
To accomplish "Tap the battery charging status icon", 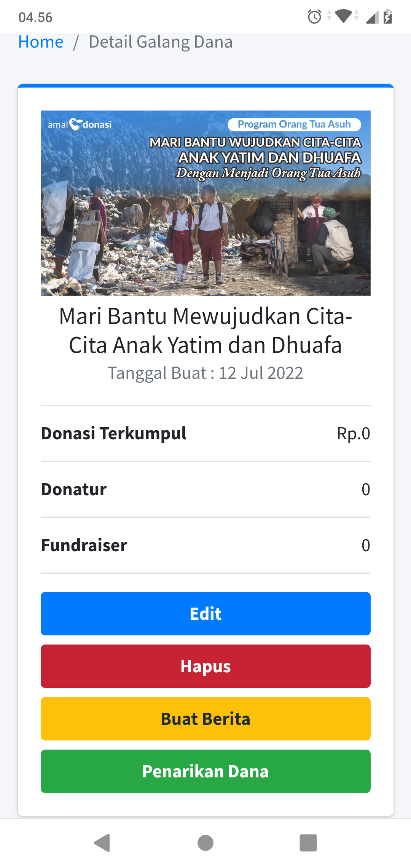I will click(387, 17).
